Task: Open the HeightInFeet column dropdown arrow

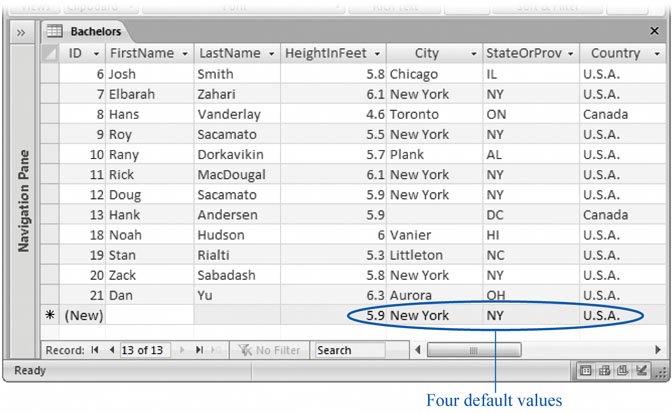Action: coord(377,54)
